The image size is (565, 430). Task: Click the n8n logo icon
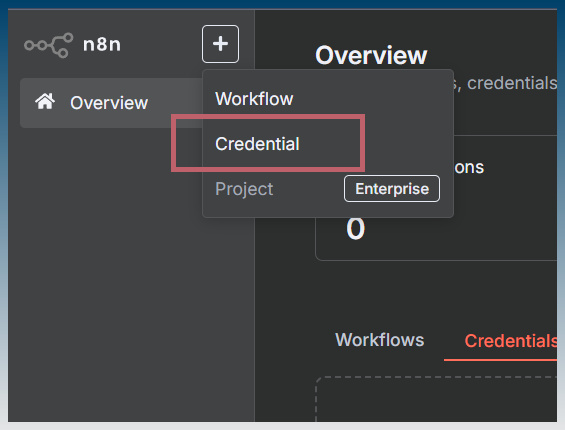(49, 45)
